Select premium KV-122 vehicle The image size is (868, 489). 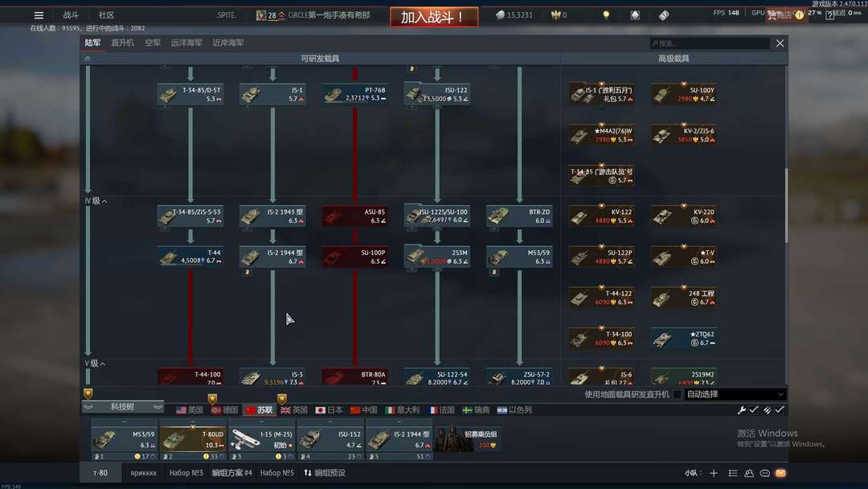(602, 216)
